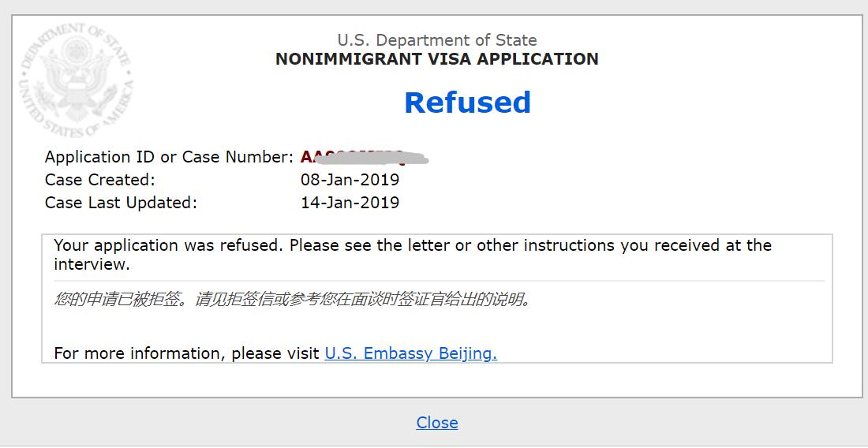Screen dimensions: 868x448
Task: Click the U.S. Department of State seal
Action: [77, 80]
